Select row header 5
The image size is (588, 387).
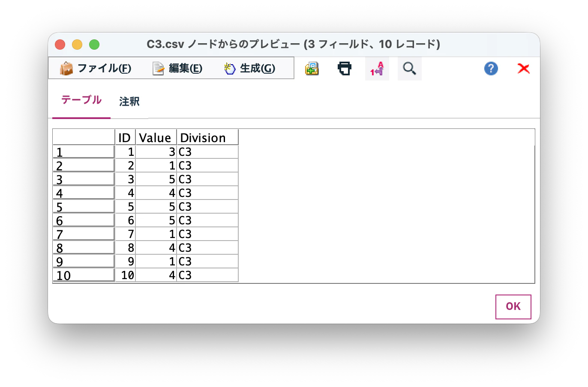84,207
